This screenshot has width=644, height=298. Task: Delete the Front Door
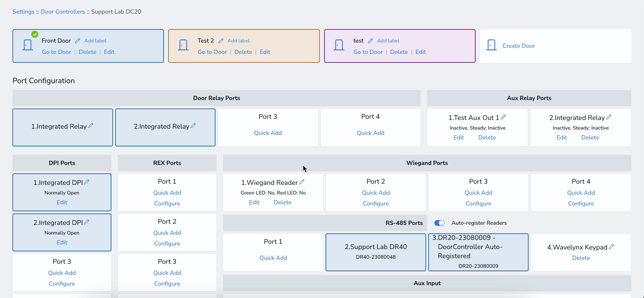point(87,52)
